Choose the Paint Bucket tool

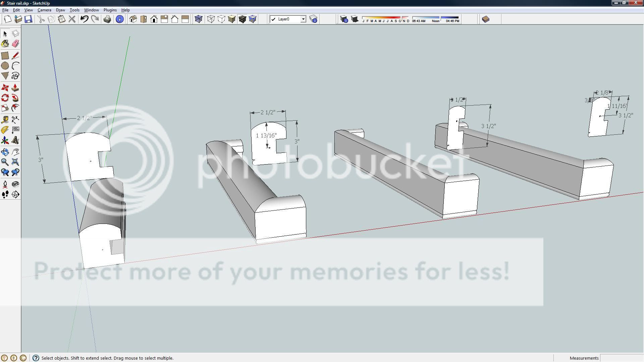[5, 44]
